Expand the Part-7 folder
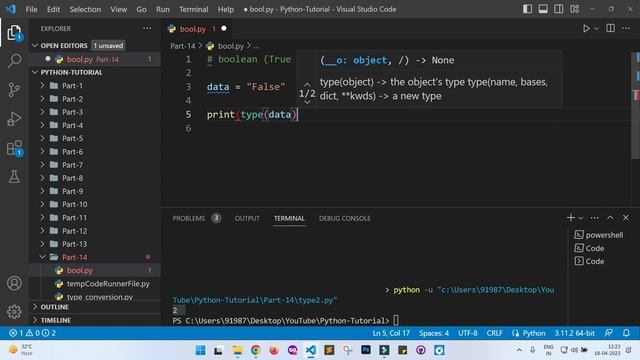640x360 pixels. (72, 165)
